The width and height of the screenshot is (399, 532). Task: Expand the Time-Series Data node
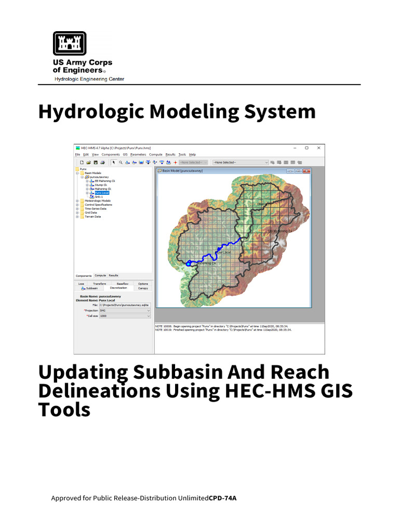pyautogui.click(x=77, y=209)
